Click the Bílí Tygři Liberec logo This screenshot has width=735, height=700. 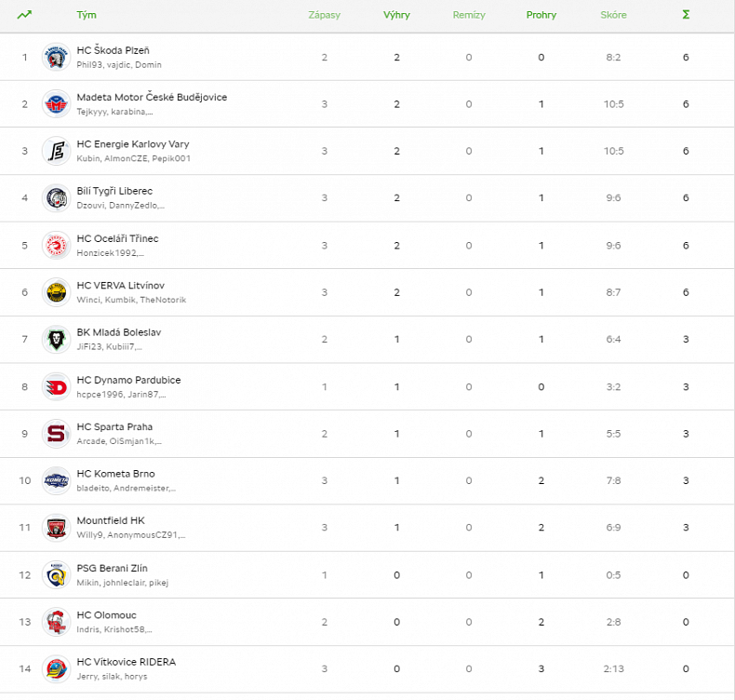coord(56,198)
